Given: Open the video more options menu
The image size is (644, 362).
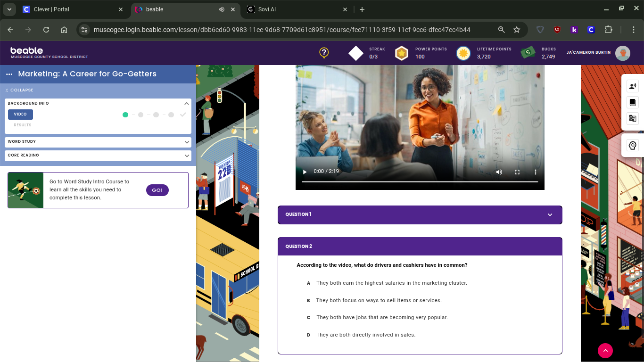Looking at the screenshot, I should coord(535,172).
